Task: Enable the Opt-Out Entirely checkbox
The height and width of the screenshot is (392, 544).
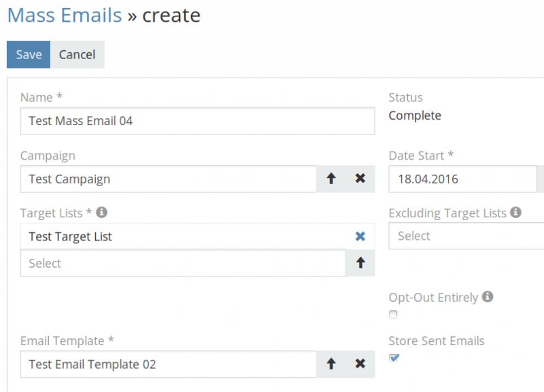Action: [393, 315]
